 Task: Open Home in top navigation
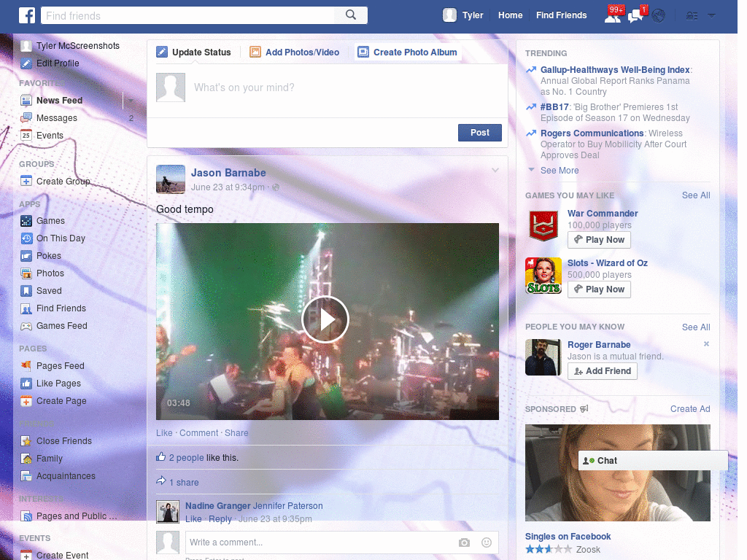point(510,15)
